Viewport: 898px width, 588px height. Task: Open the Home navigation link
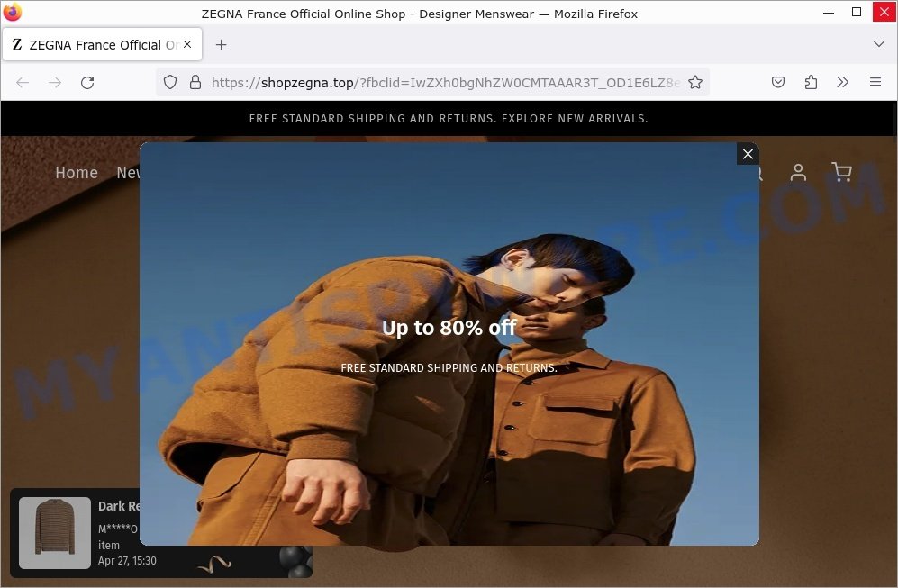point(77,172)
